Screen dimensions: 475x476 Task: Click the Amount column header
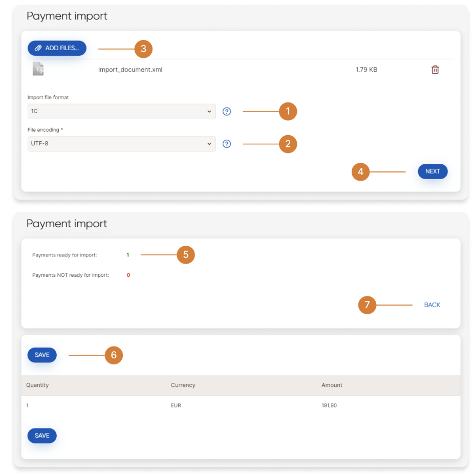click(332, 385)
